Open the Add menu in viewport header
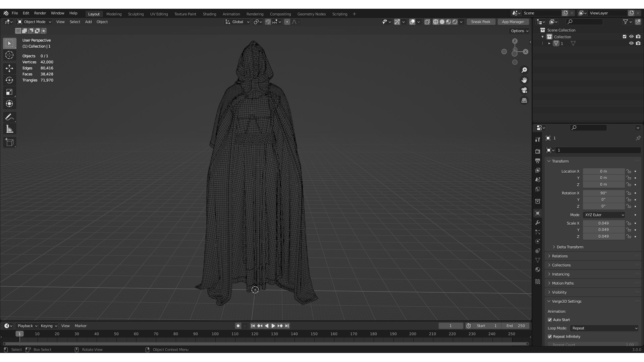Image resolution: width=644 pixels, height=362 pixels. (x=88, y=22)
